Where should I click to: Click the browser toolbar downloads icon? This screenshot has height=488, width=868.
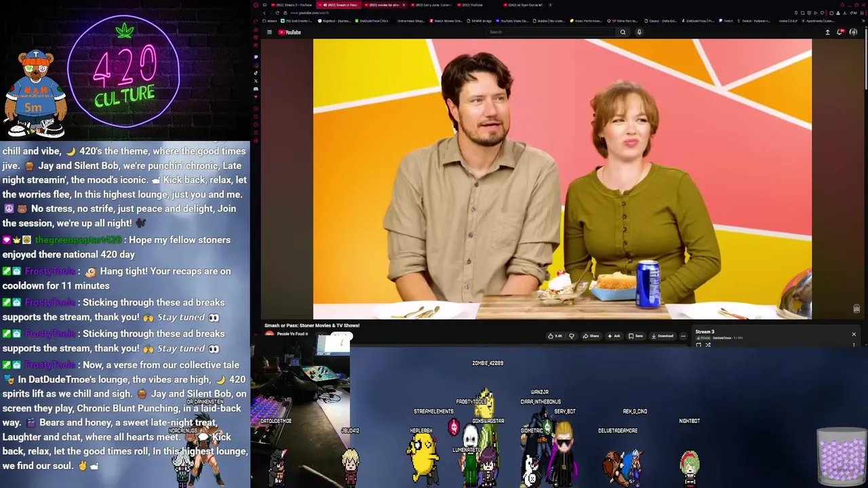[844, 13]
